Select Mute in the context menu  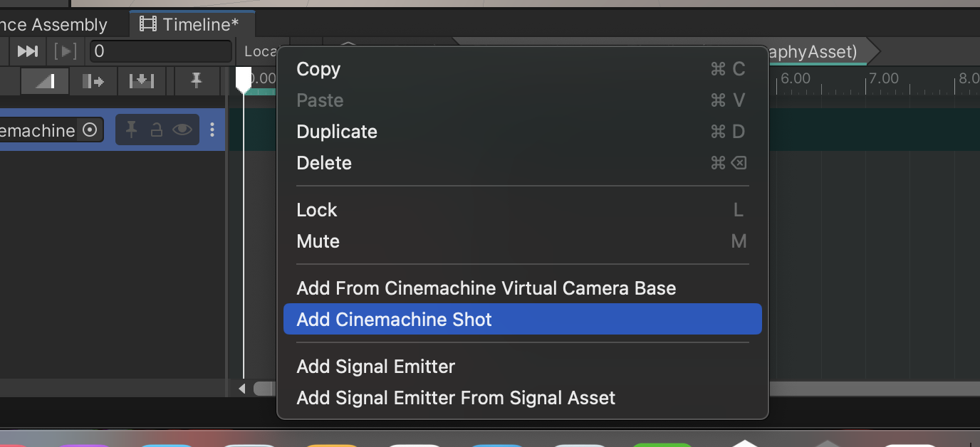click(318, 241)
